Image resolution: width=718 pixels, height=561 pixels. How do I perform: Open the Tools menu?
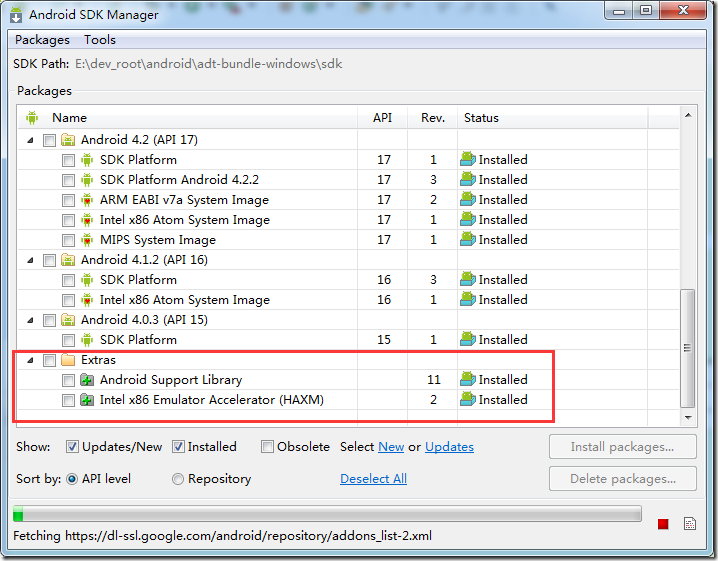(100, 40)
